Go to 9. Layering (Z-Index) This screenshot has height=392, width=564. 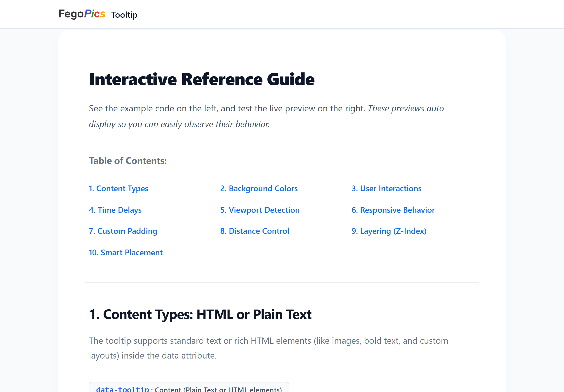pos(389,231)
